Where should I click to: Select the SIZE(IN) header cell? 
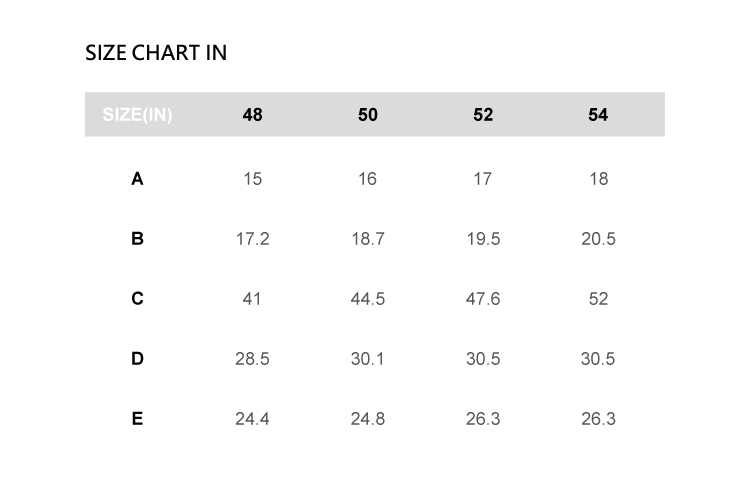137,115
